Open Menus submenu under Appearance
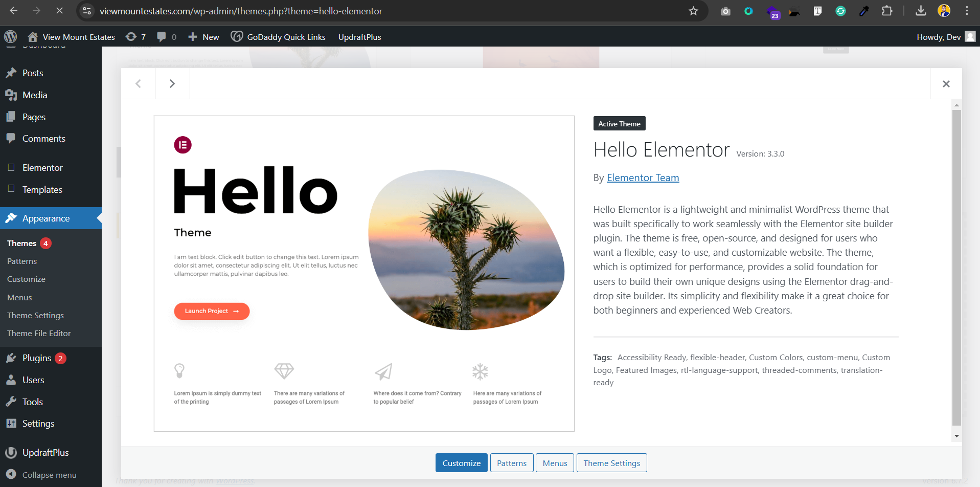The width and height of the screenshot is (980, 487). [x=19, y=298]
